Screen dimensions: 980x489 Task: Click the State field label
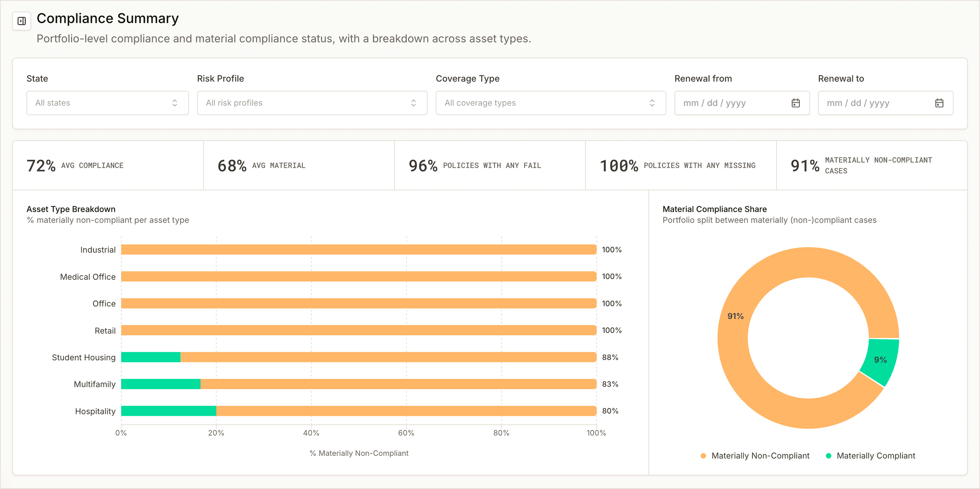click(37, 78)
